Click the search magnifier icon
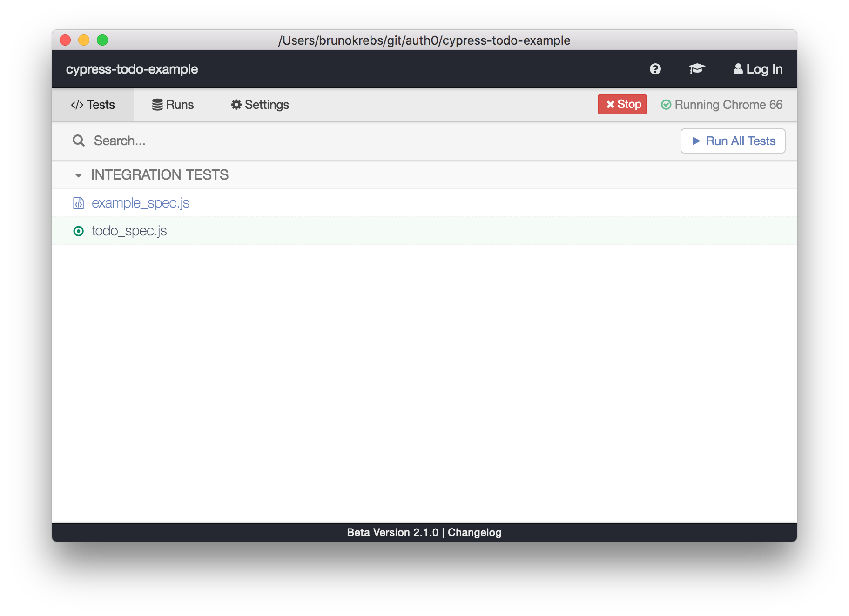The height and width of the screenshot is (616, 849). pyautogui.click(x=78, y=141)
